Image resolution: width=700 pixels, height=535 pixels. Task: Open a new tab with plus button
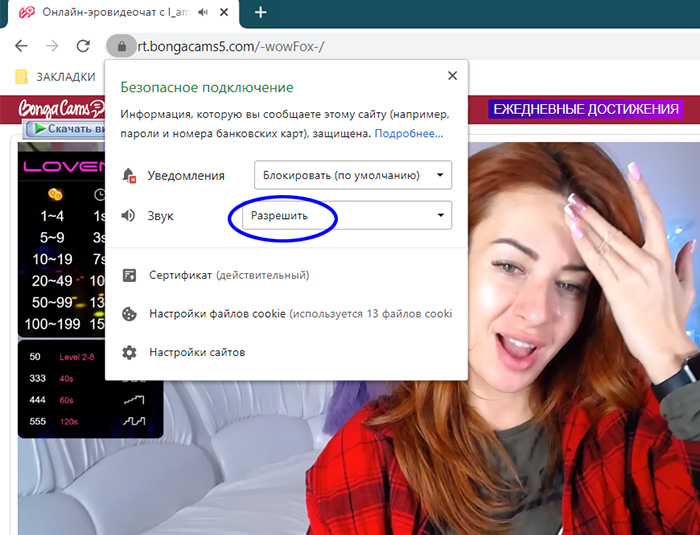(261, 12)
